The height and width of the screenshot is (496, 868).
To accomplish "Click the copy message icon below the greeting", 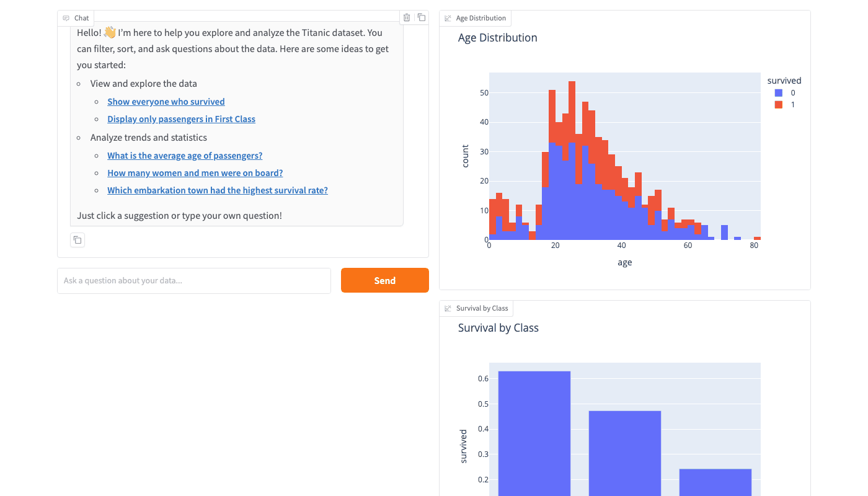I will [x=77, y=240].
